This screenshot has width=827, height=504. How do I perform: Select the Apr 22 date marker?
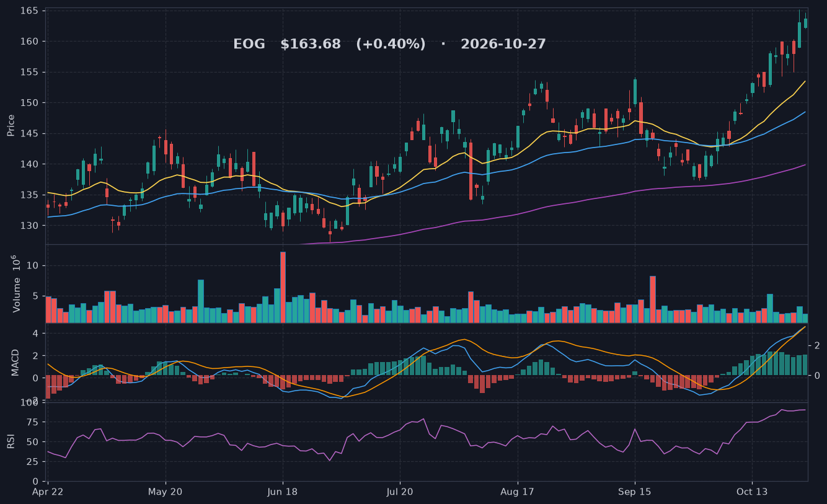pyautogui.click(x=48, y=492)
